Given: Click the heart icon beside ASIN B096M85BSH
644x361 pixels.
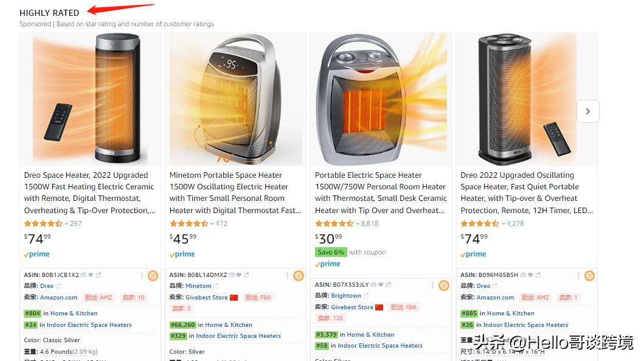Looking at the screenshot, I should (x=530, y=275).
